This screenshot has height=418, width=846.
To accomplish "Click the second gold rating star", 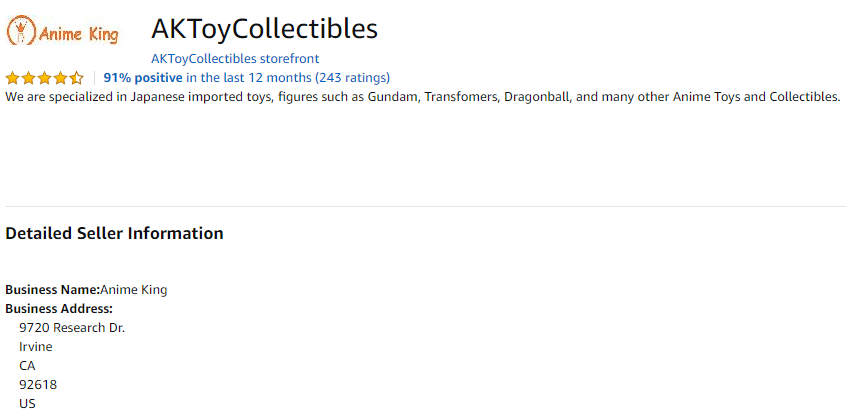I will 29,78.
